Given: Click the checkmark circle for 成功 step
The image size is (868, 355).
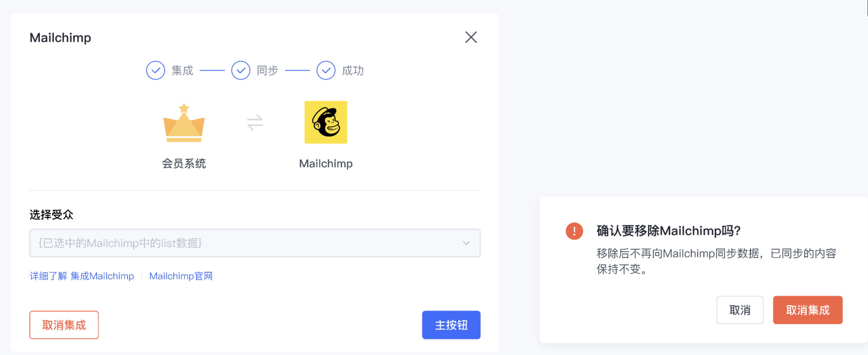Looking at the screenshot, I should 326,70.
